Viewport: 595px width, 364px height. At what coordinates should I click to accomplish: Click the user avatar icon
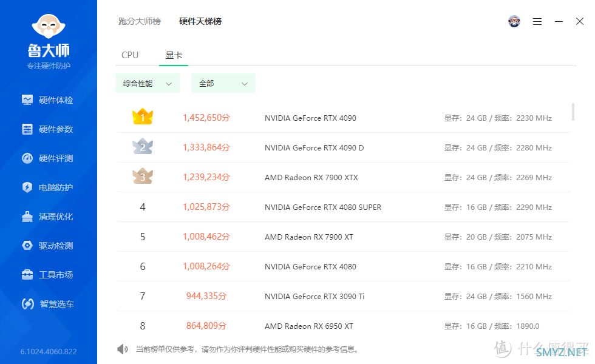coord(514,21)
